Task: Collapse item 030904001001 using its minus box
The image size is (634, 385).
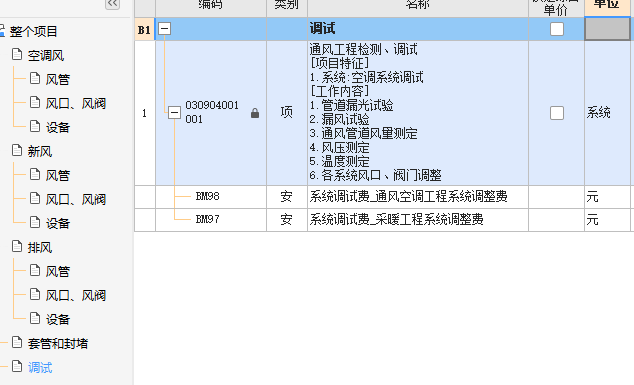Action: click(x=174, y=112)
